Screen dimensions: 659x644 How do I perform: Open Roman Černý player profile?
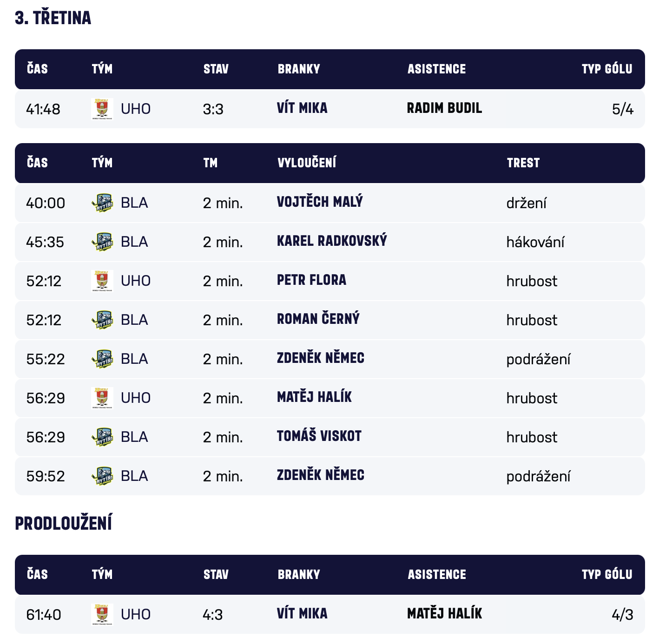tap(318, 319)
